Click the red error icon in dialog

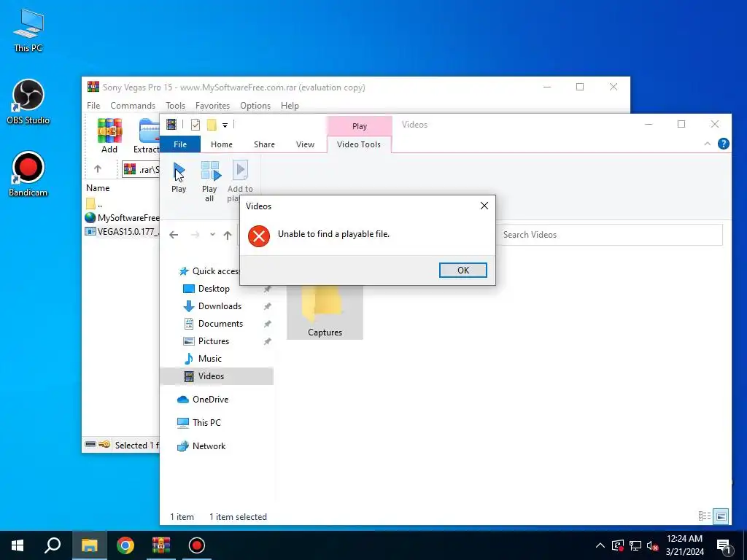[259, 236]
